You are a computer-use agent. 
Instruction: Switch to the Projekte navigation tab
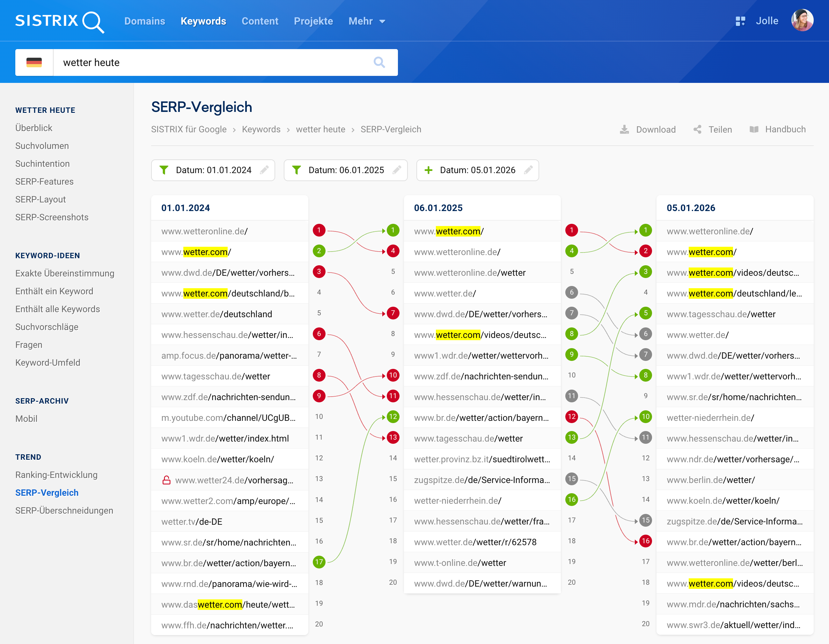click(313, 21)
